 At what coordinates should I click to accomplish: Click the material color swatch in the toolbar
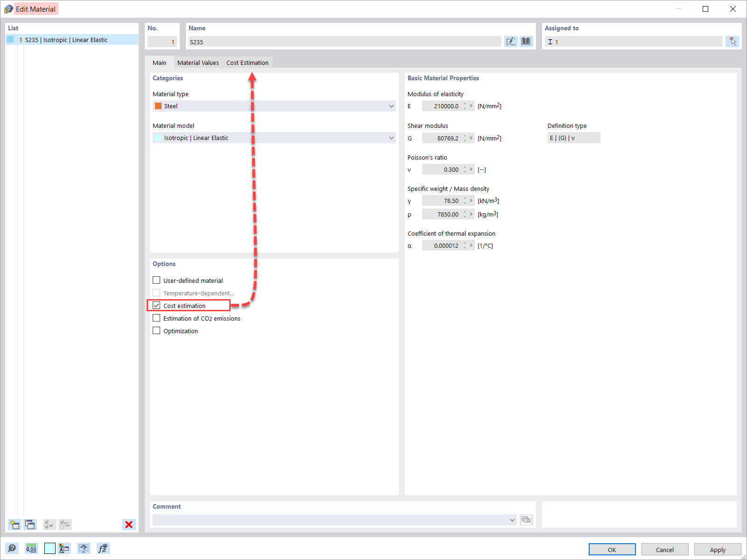tap(49, 549)
